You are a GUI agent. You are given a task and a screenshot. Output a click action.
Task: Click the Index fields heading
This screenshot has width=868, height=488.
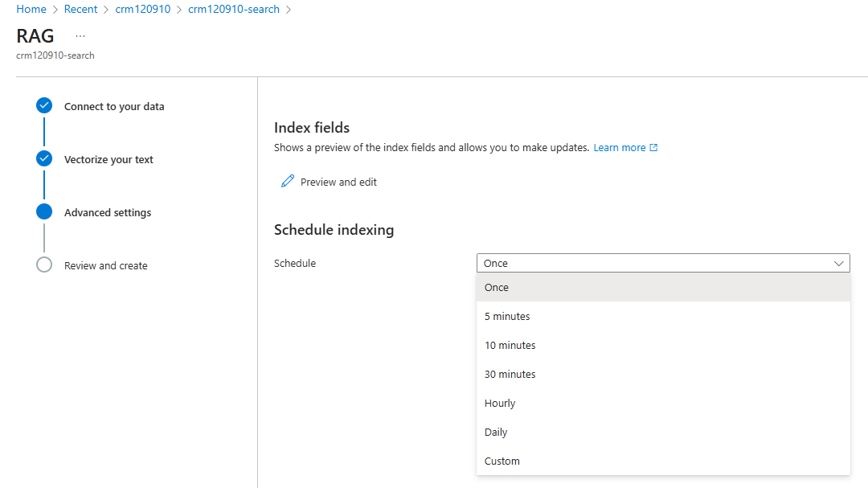312,127
